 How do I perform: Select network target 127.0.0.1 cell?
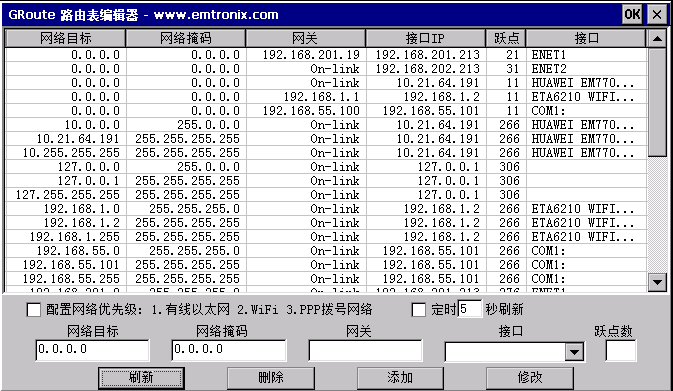click(x=66, y=181)
